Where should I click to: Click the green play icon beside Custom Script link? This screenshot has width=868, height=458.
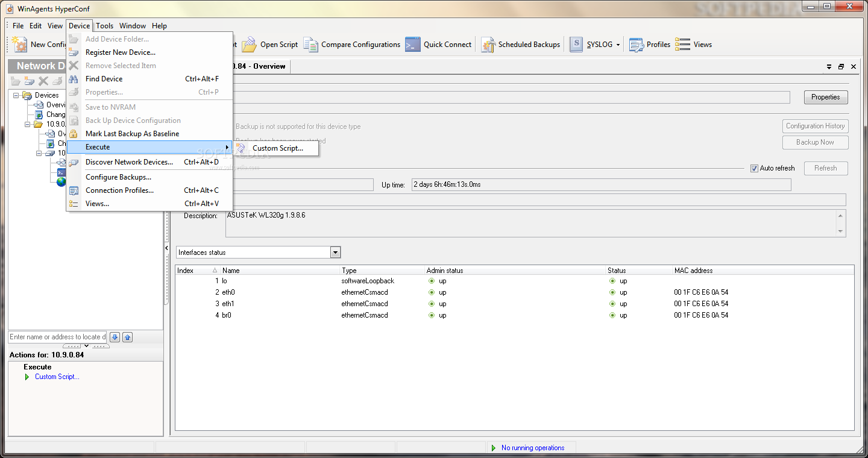pos(27,377)
